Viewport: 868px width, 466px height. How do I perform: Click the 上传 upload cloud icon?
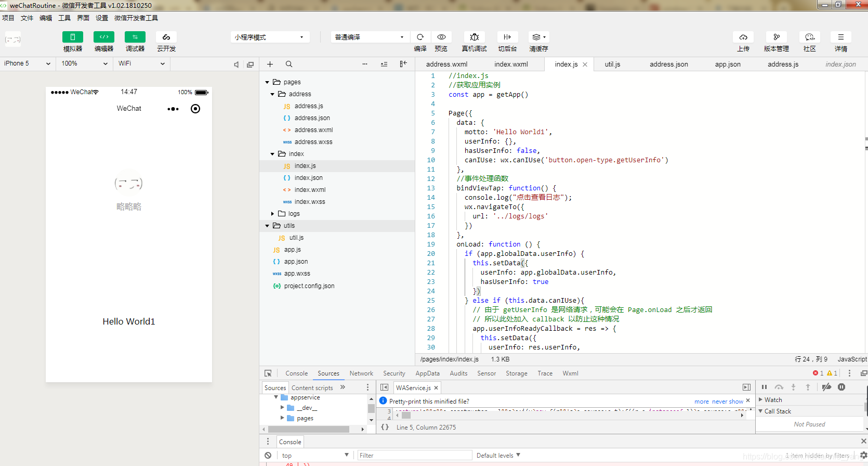(x=743, y=37)
